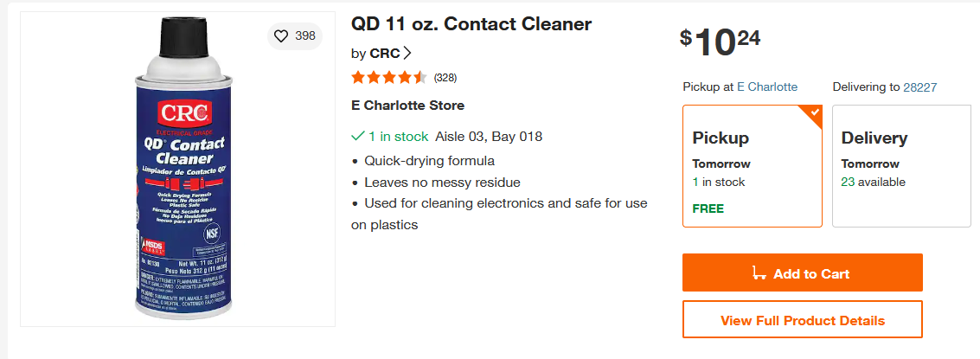
Task: Click the star rating icons
Action: 388,78
